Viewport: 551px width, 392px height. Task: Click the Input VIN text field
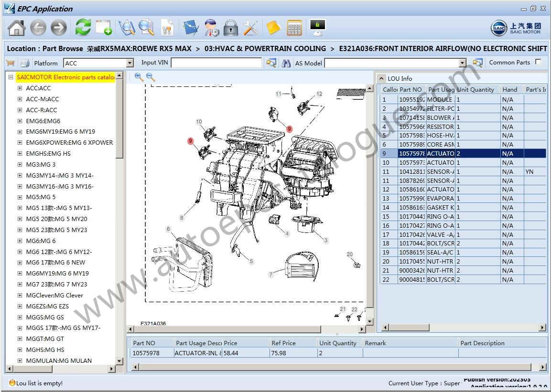coord(216,63)
